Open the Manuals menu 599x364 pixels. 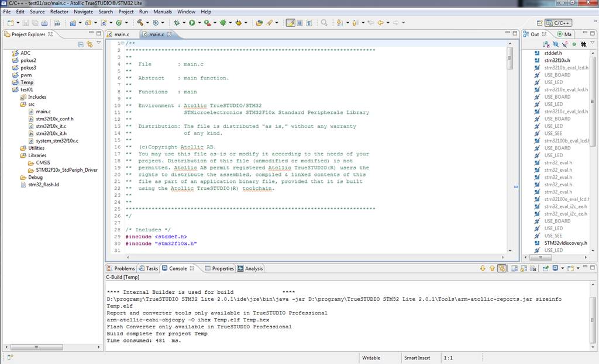163,12
